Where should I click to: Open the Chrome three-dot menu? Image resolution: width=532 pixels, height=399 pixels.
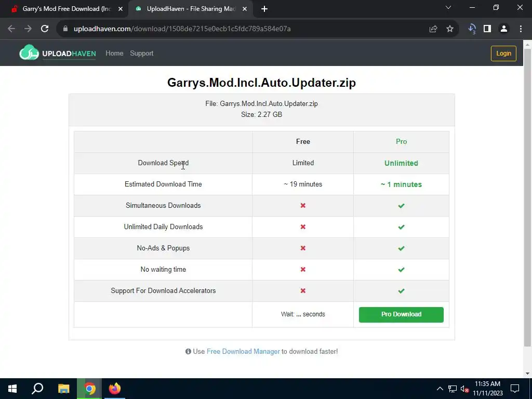(521, 29)
